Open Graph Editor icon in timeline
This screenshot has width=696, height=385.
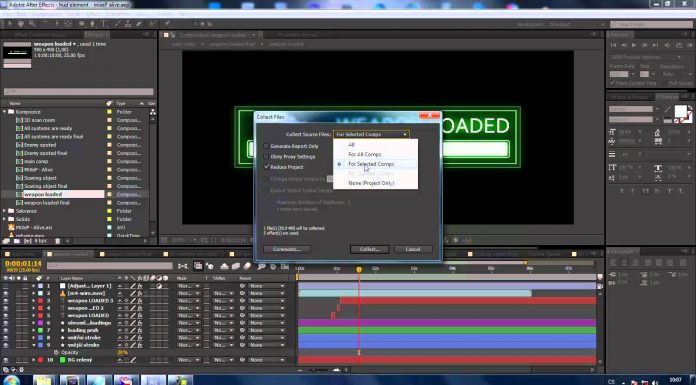coord(285,266)
